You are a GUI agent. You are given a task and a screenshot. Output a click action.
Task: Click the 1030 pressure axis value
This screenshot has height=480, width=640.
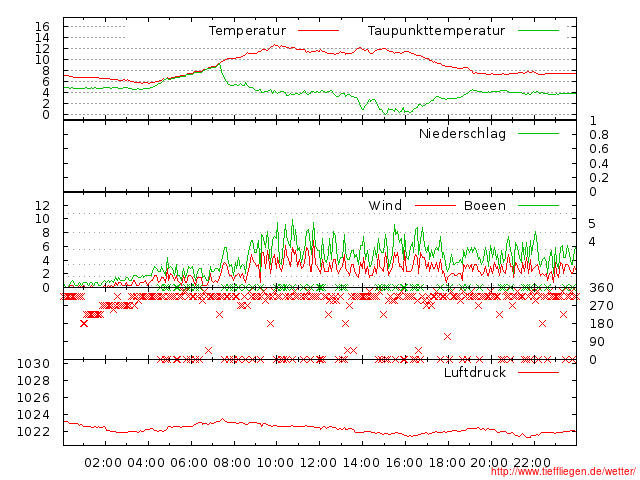tap(33, 364)
